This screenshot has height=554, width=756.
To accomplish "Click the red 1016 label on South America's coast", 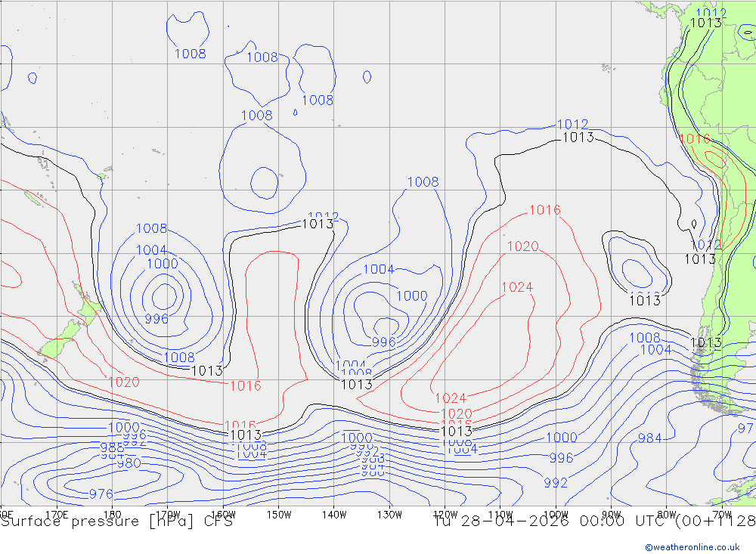I will pos(695,139).
